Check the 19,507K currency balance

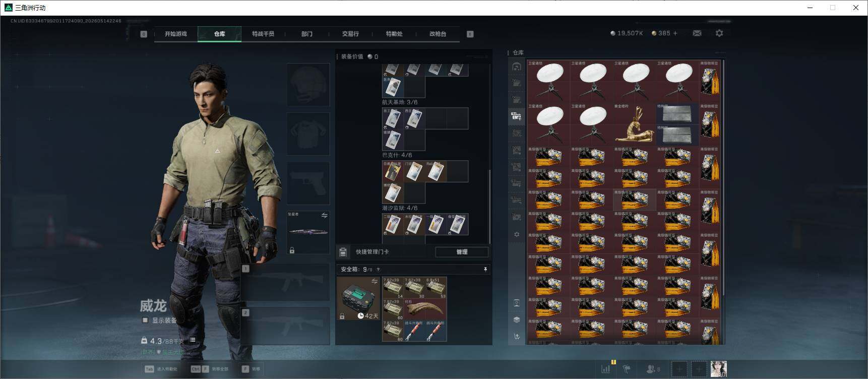point(627,33)
